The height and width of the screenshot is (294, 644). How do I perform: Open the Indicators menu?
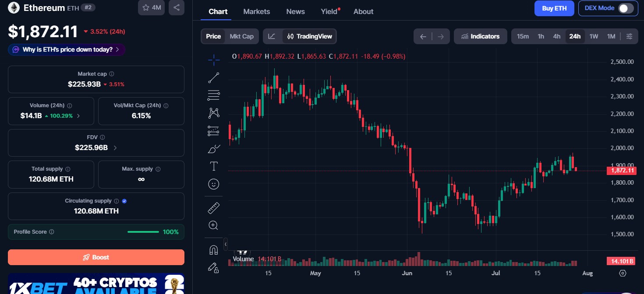point(481,36)
